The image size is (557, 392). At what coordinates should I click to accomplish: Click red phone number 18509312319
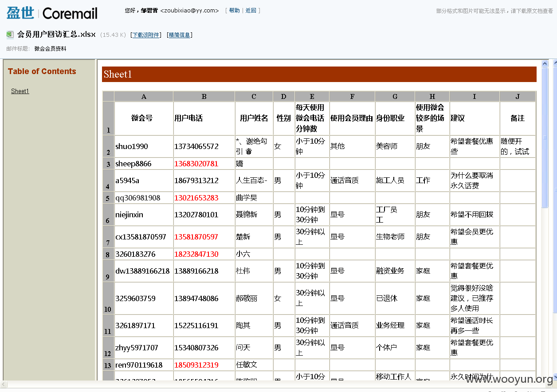[x=204, y=365]
